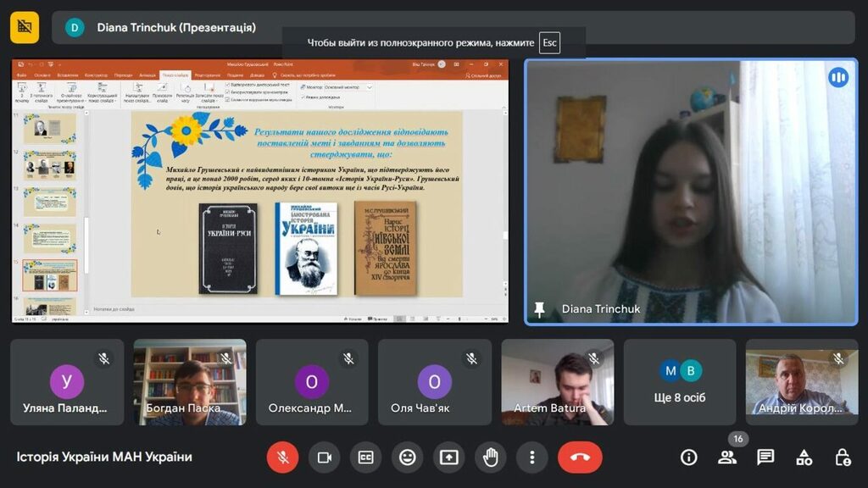The width and height of the screenshot is (868, 488).
Task: Open the meeting details info icon
Action: (689, 457)
